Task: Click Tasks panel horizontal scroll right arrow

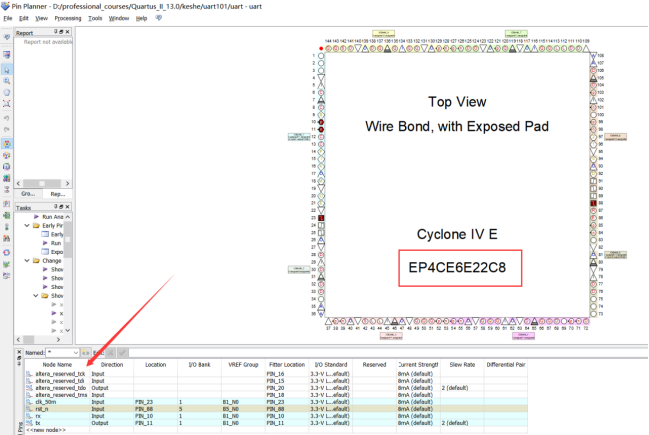Action: [58, 339]
